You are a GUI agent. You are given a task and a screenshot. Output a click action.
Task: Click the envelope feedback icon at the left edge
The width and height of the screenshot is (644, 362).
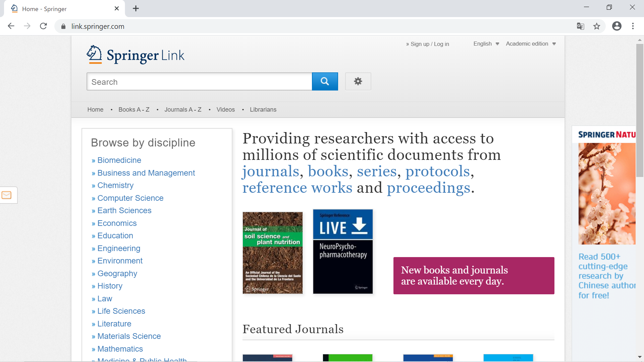point(7,195)
